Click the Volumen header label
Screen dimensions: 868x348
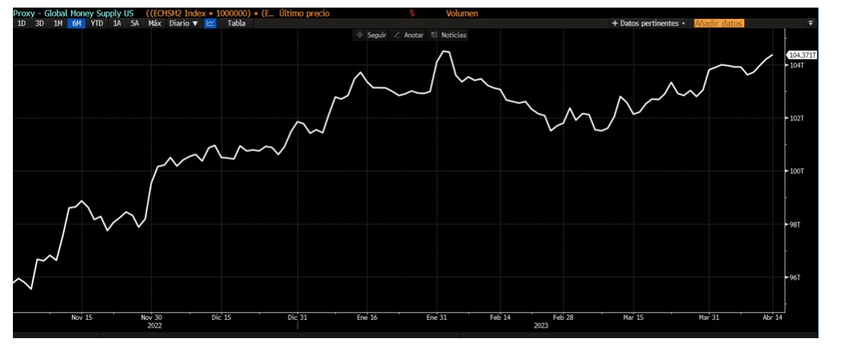pyautogui.click(x=461, y=13)
